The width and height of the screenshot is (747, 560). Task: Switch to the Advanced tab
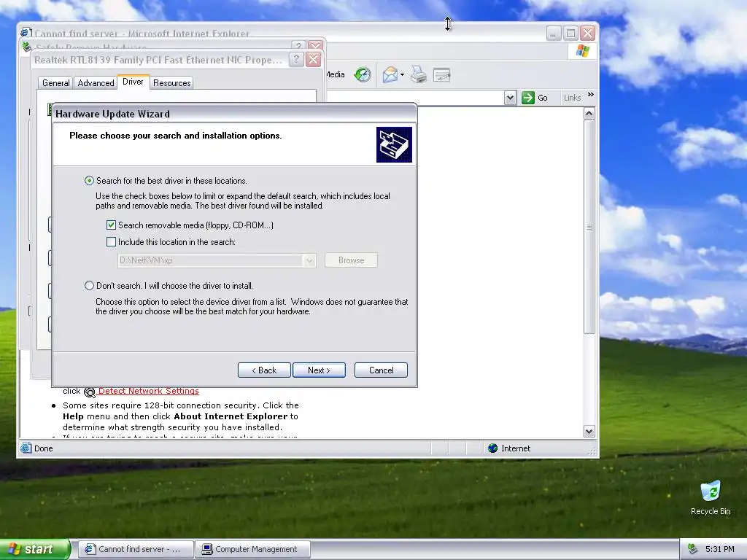pyautogui.click(x=96, y=83)
